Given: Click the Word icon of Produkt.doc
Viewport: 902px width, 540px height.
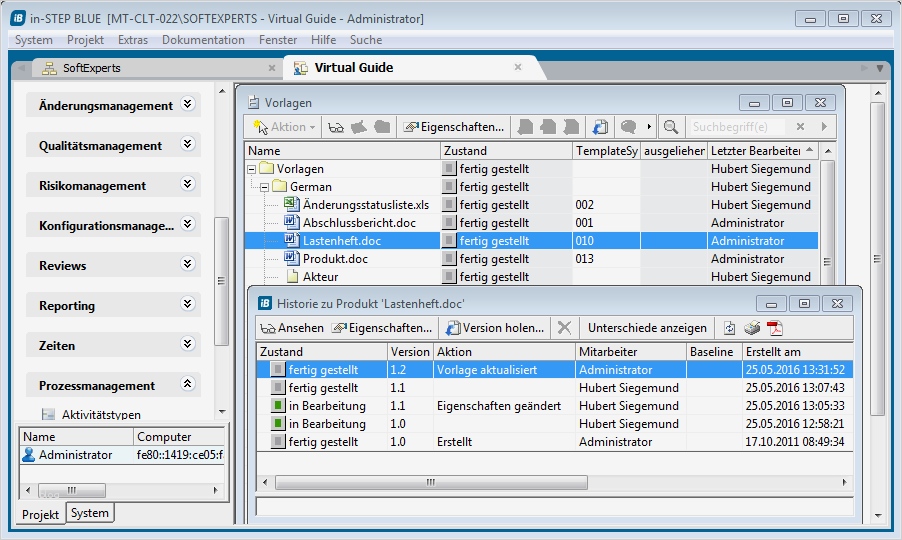Looking at the screenshot, I should pyautogui.click(x=292, y=258).
